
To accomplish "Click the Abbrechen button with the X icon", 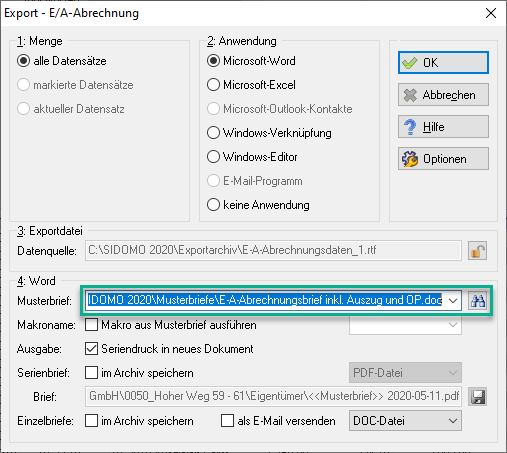I will pos(443,95).
